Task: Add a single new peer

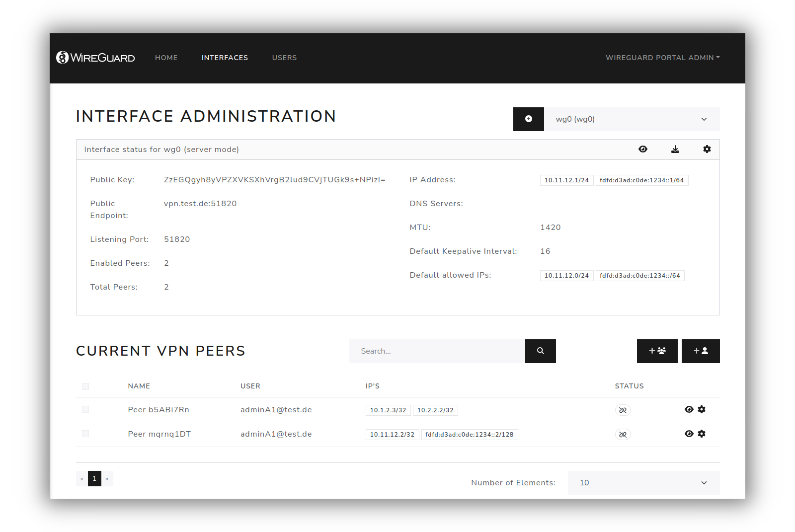Action: (x=701, y=351)
